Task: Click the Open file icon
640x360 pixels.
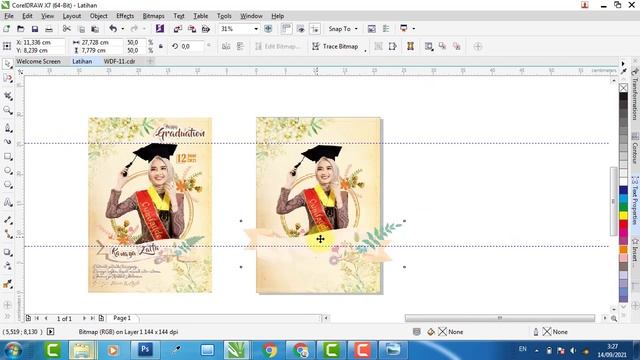Action: click(x=20, y=29)
